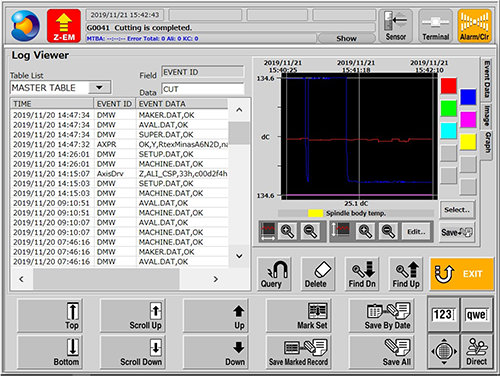The image size is (500, 376).
Task: Zoom in on horizontal axis
Action: [x=287, y=232]
